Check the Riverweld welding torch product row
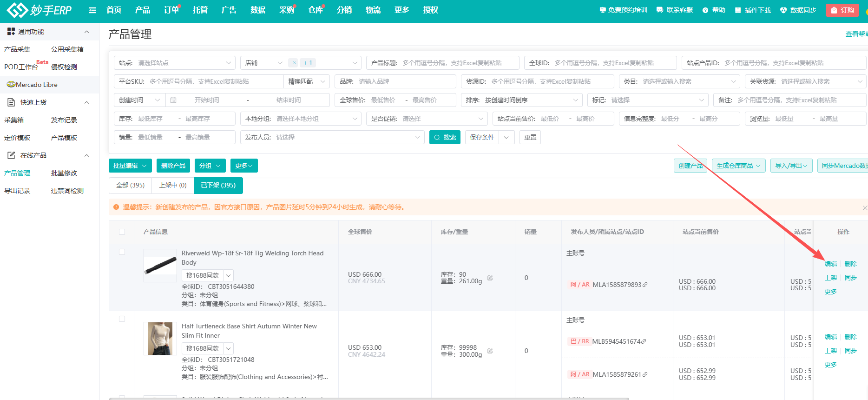868x400 pixels. tap(122, 252)
